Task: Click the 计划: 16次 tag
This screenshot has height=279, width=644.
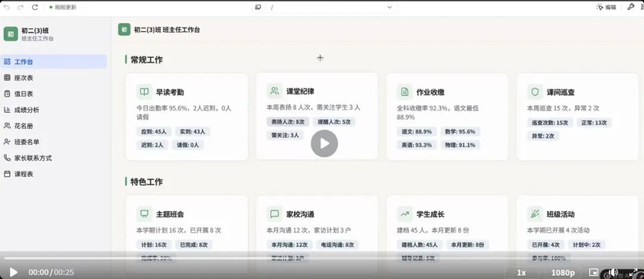Action: 154,245
